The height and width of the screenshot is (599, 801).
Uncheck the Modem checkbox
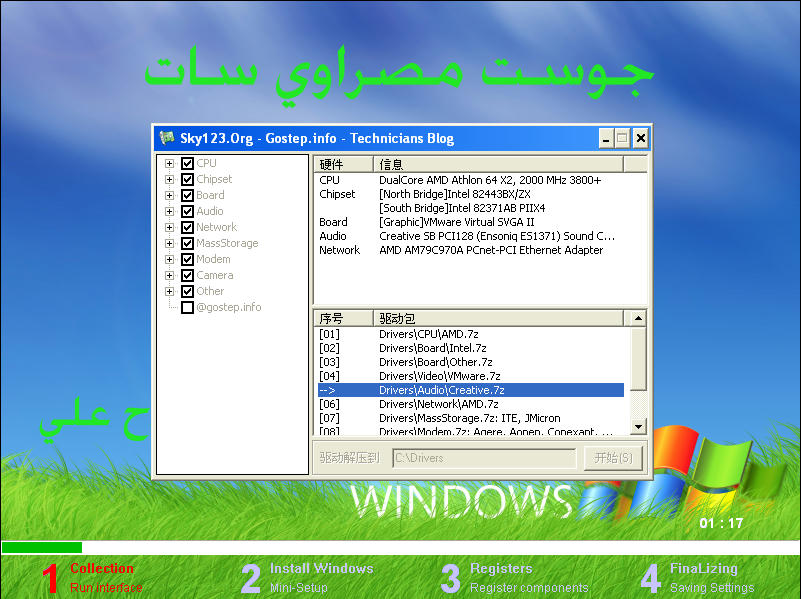pyautogui.click(x=187, y=259)
